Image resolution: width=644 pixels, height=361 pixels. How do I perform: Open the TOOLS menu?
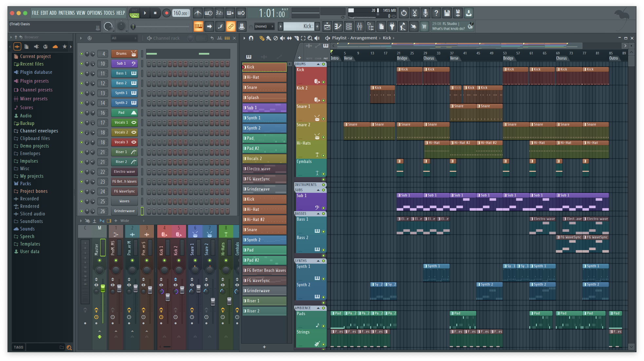pos(109,13)
